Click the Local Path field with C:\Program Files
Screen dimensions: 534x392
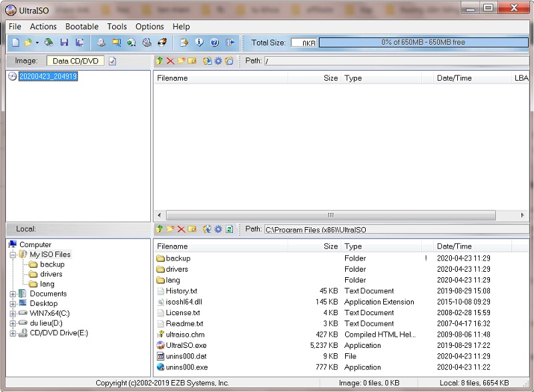click(396, 230)
